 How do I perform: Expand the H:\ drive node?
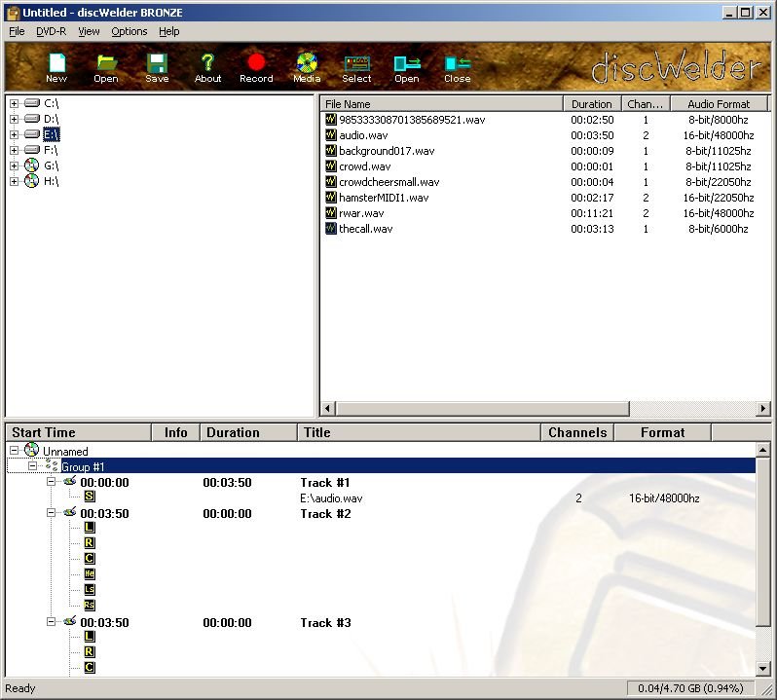[14, 181]
